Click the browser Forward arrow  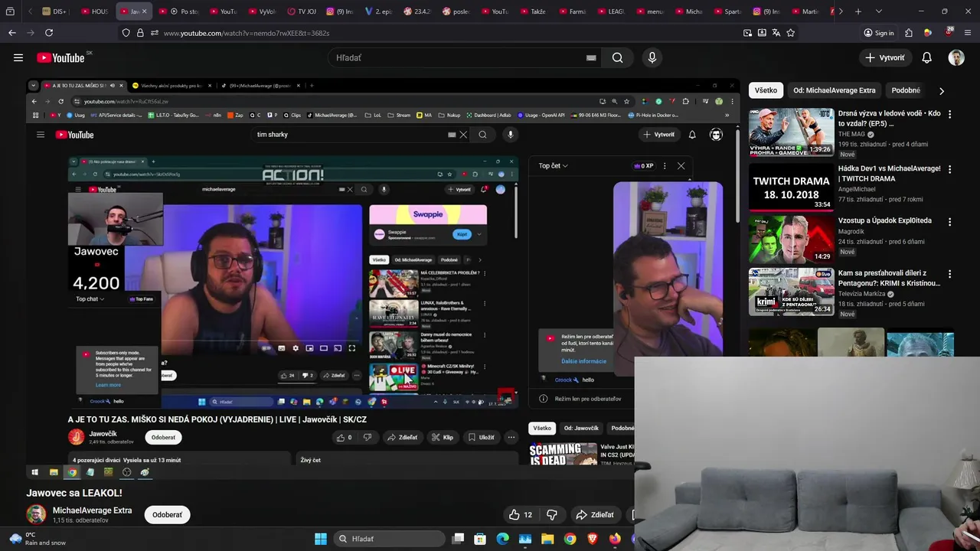coord(30,33)
